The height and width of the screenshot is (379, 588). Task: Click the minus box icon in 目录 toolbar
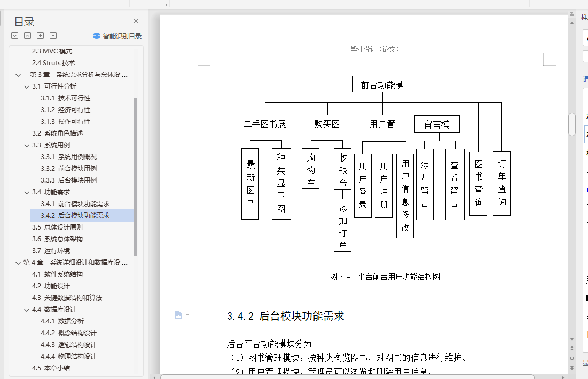53,36
